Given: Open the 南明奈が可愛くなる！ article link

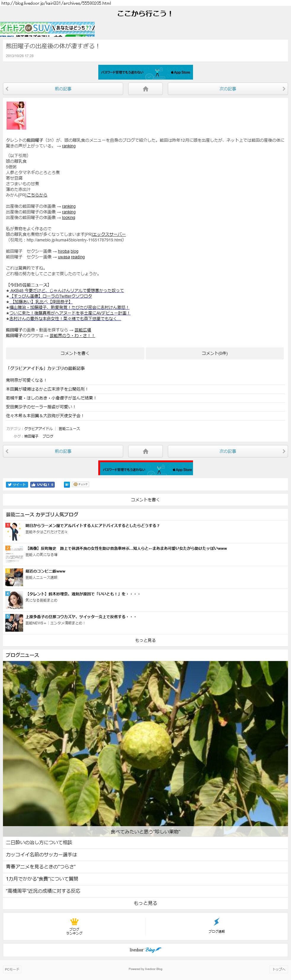Looking at the screenshot, I should tap(26, 380).
